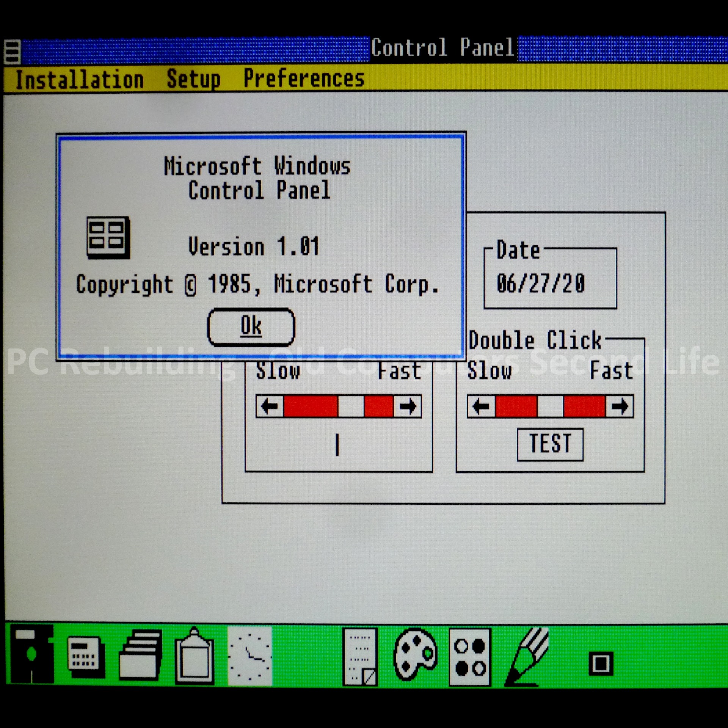
Task: Open the Paint palette icon
Action: click(415, 655)
